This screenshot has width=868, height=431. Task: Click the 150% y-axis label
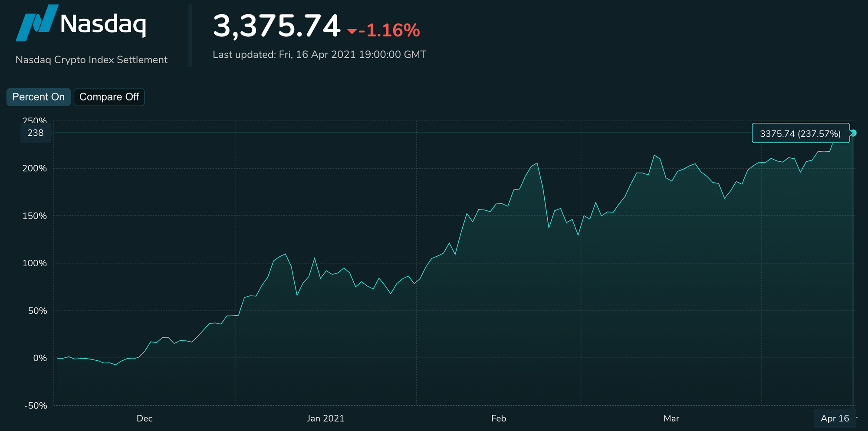point(35,216)
